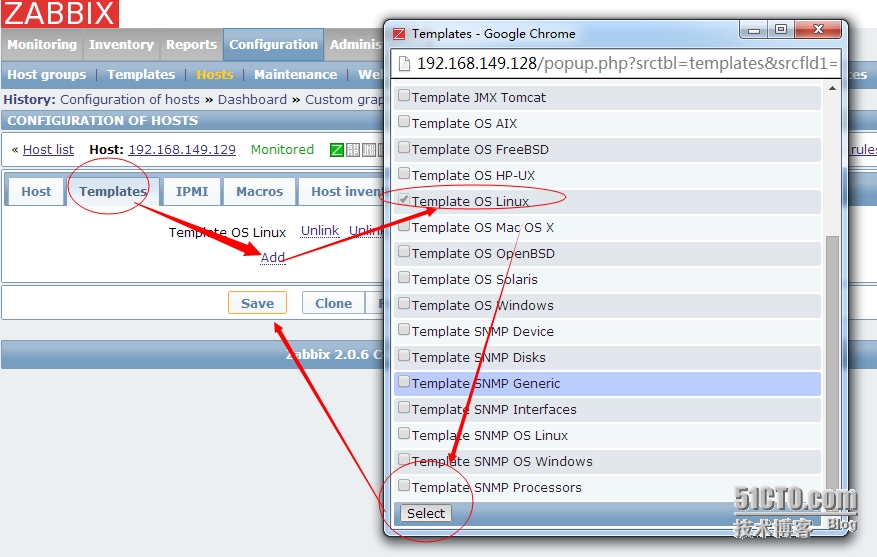The image size is (877, 557).
Task: Go to Maintenance submenu
Action: click(295, 75)
